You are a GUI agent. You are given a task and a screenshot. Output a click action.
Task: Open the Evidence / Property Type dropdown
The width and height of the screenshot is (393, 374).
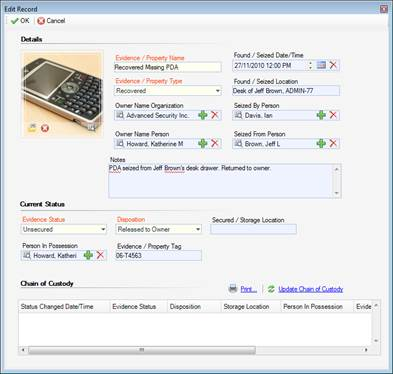(218, 91)
